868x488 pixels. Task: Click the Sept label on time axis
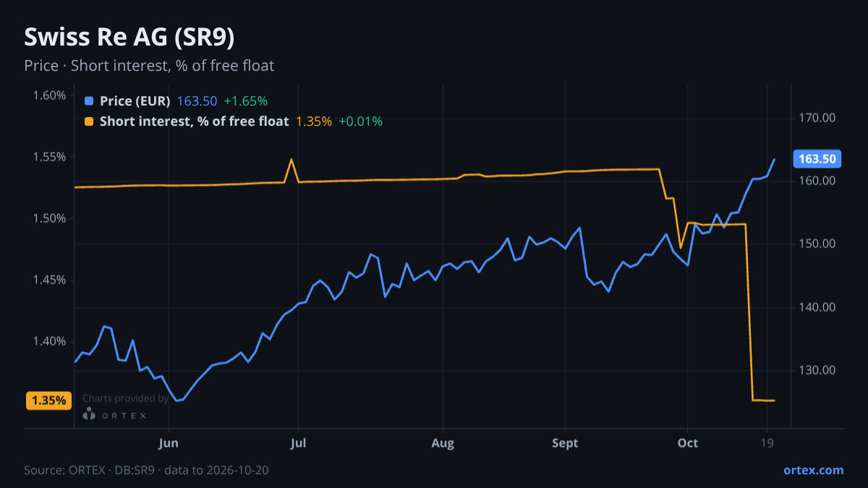point(565,443)
